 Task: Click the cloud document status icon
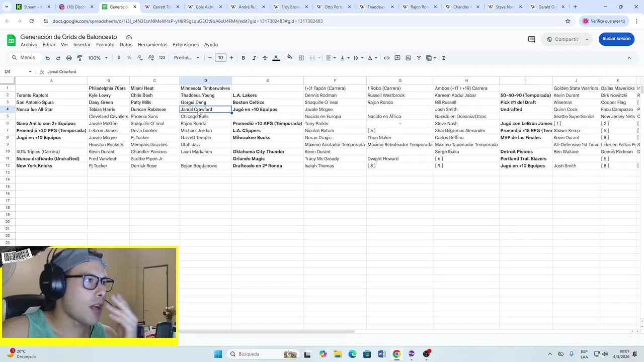(x=129, y=37)
